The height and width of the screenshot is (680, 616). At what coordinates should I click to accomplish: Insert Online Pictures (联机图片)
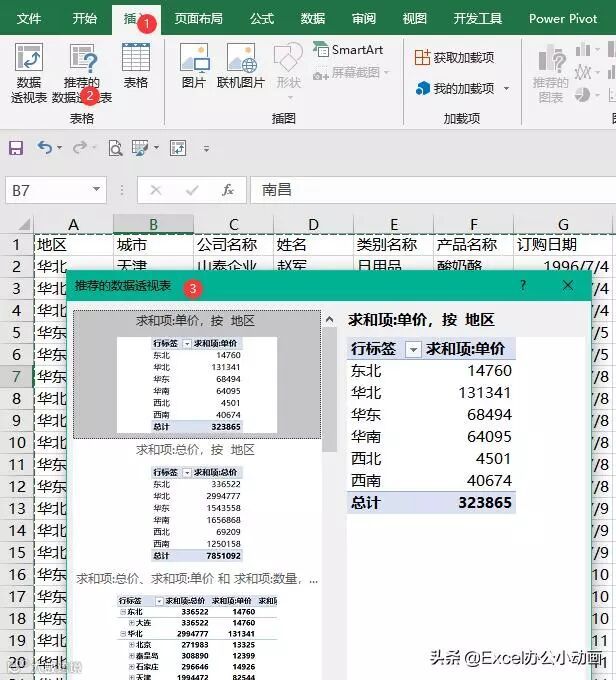tap(241, 65)
